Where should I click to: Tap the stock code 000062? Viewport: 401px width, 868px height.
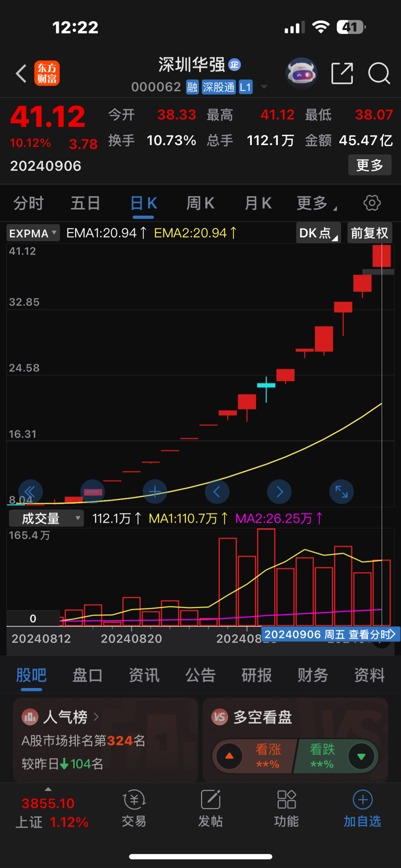156,87
